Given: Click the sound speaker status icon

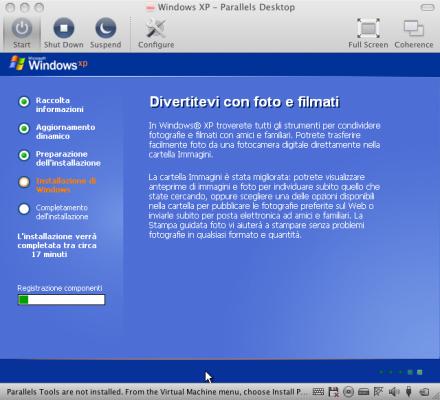Looking at the screenshot, I should [394, 392].
